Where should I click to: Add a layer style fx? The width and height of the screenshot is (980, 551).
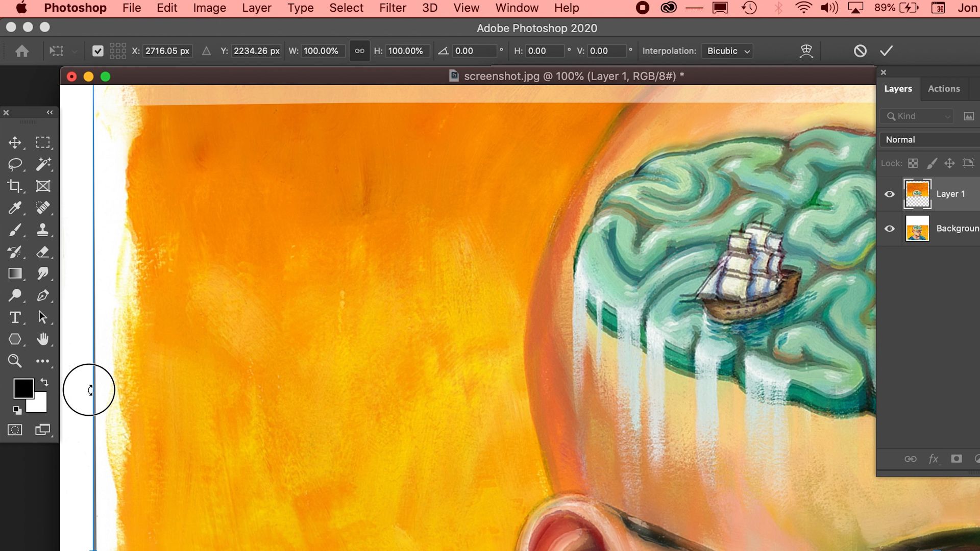[x=934, y=459]
